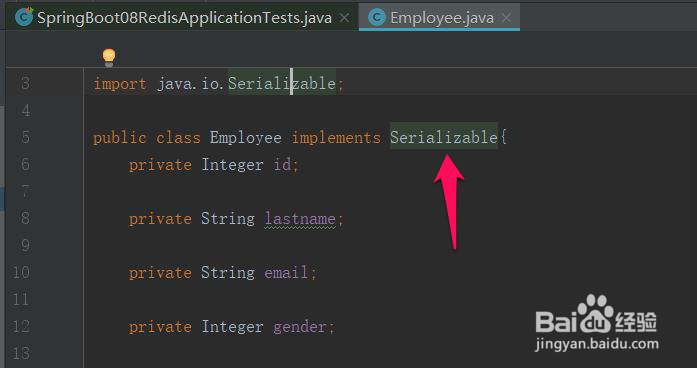Viewport: 697px width, 368px height.
Task: Close the Employee.java tab
Action: pyautogui.click(x=506, y=18)
